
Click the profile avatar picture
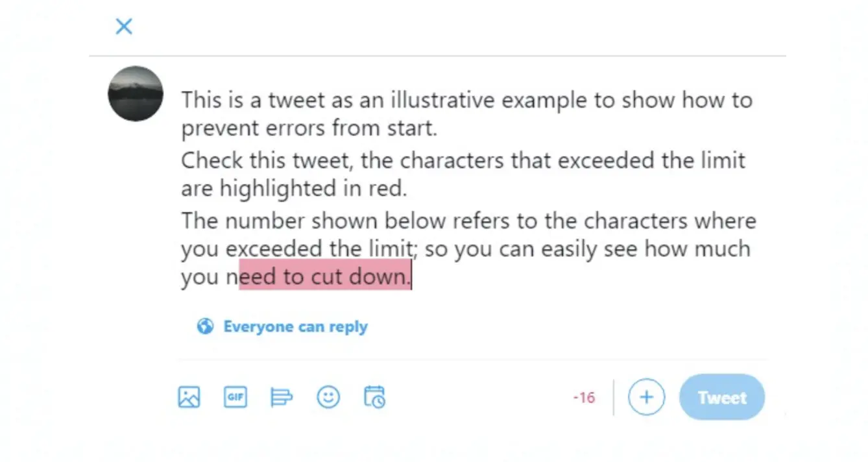pyautogui.click(x=136, y=93)
